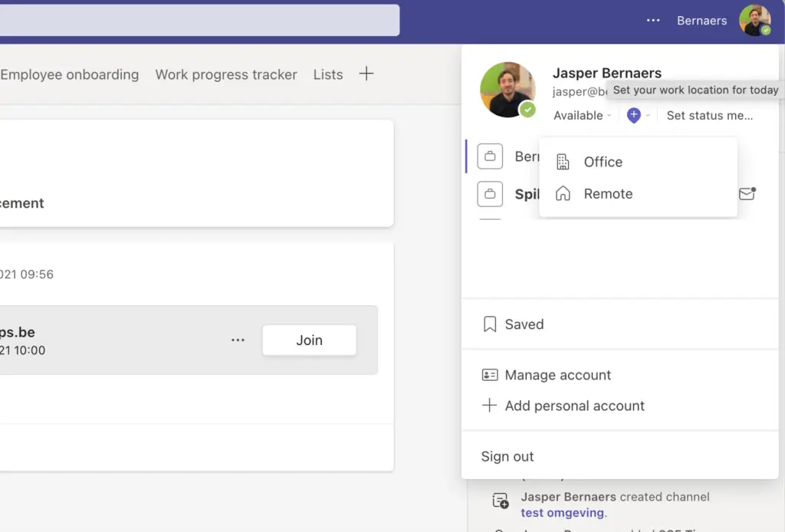Click the Bernaers organization name in title bar

[x=701, y=21]
